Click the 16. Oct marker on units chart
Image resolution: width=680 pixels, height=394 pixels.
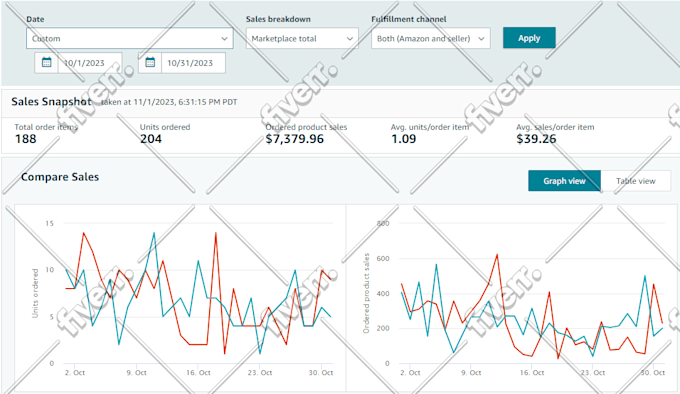pyautogui.click(x=198, y=372)
